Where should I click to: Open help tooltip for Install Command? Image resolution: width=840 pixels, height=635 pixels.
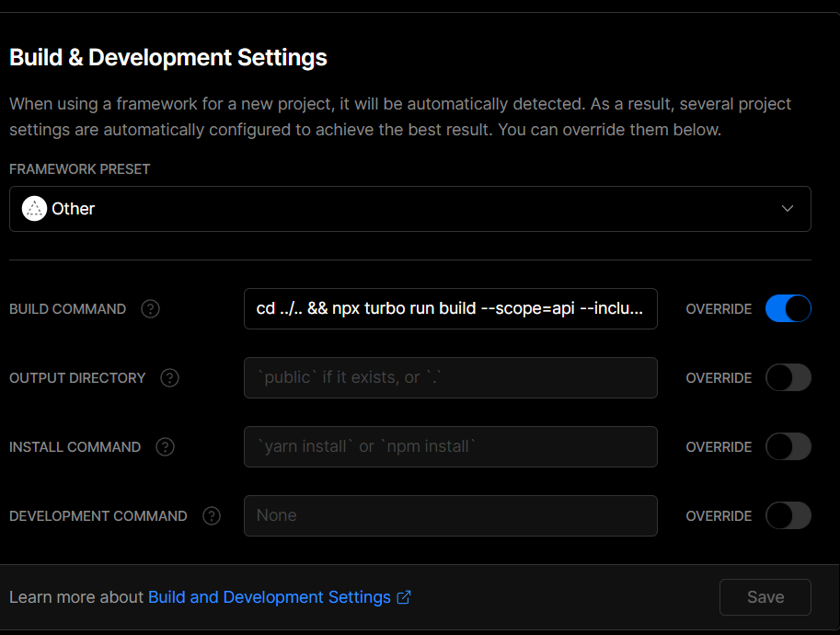click(165, 447)
